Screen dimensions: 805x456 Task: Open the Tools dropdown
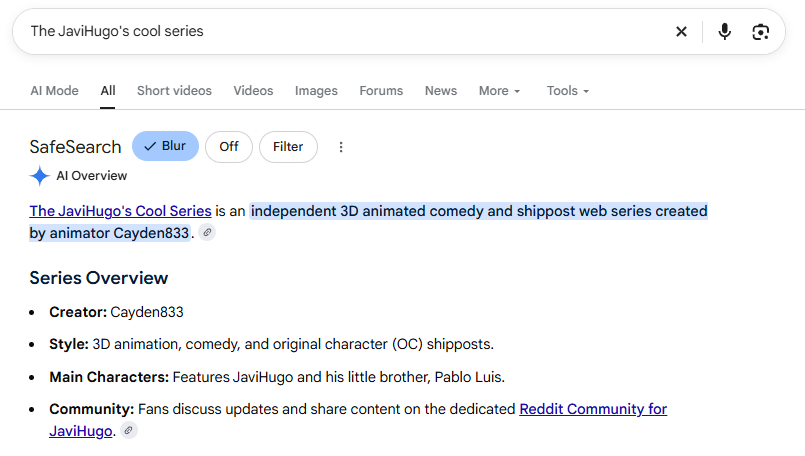568,91
